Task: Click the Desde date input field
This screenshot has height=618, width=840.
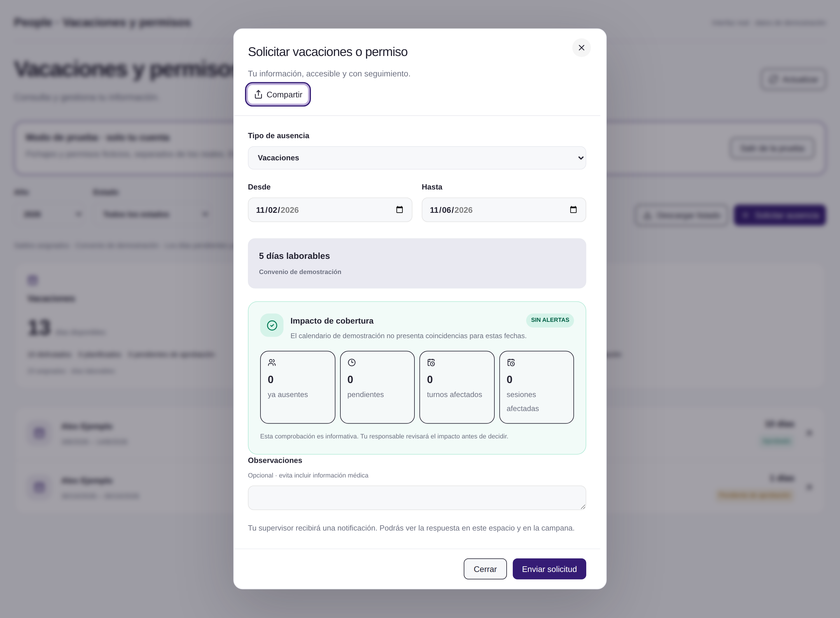Action: point(330,210)
